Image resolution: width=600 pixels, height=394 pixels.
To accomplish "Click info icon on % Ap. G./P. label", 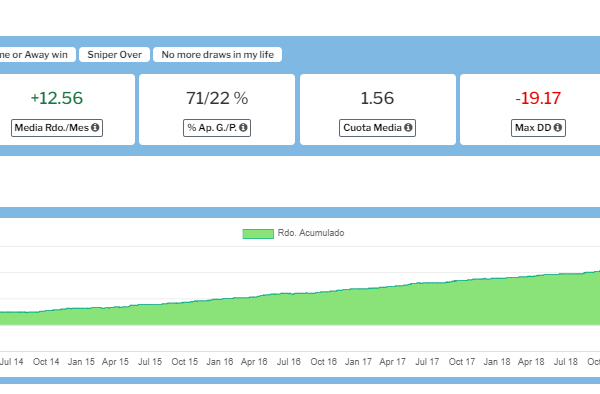I will click(x=243, y=127).
